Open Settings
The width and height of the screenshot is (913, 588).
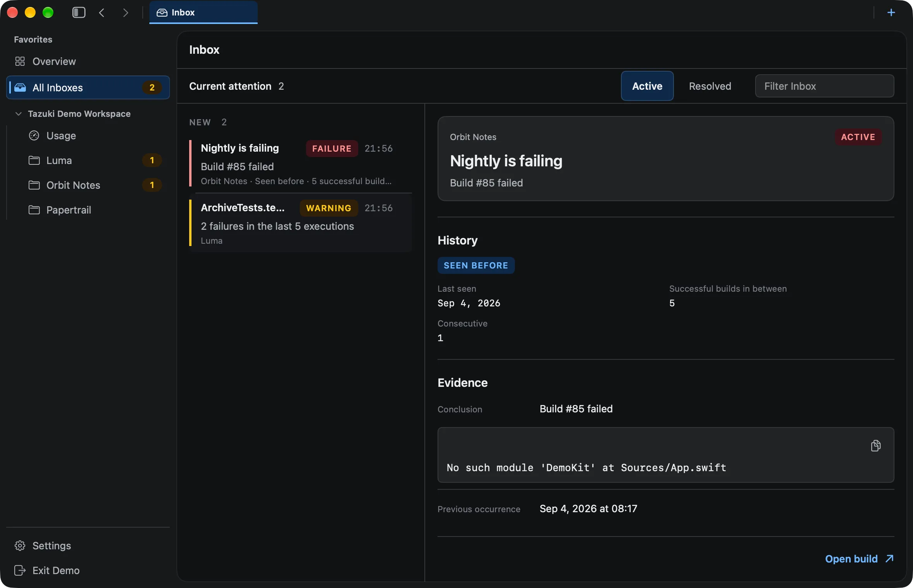[x=88, y=545]
